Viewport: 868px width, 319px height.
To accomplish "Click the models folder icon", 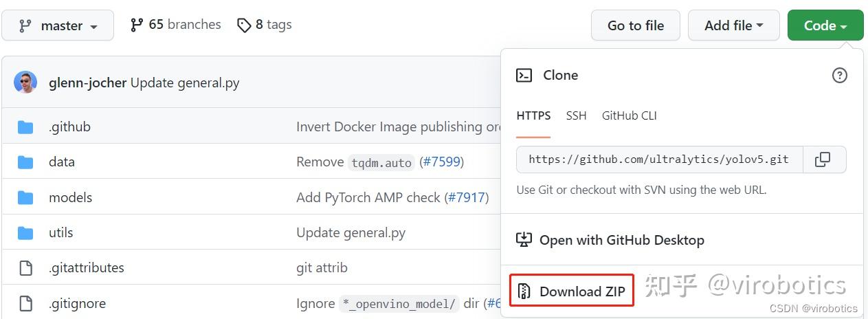I will click(x=25, y=197).
